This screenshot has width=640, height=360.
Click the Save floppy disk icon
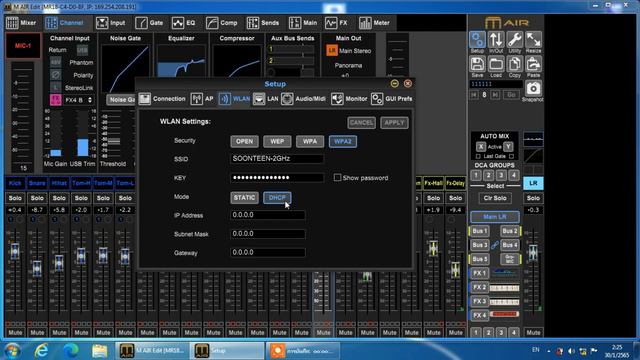pyautogui.click(x=477, y=64)
